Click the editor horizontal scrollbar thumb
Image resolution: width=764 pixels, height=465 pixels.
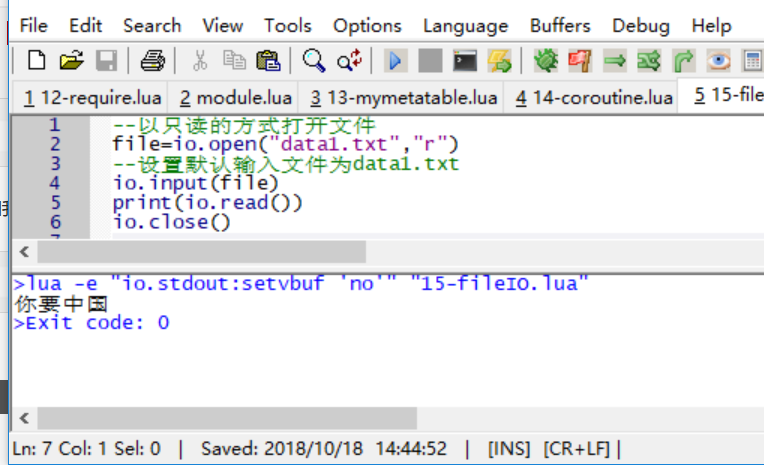[202, 252]
